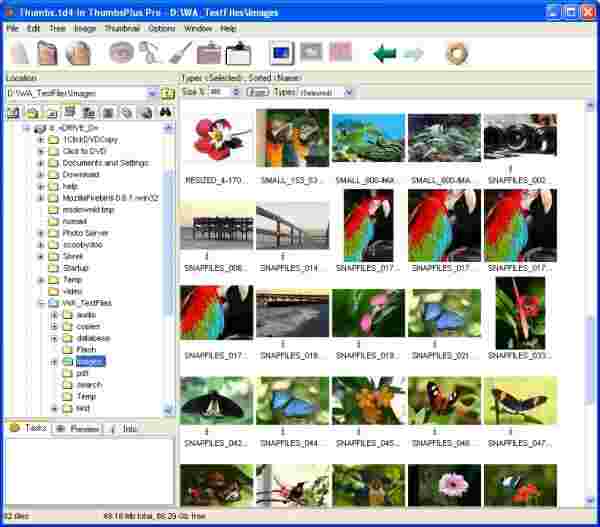This screenshot has width=600, height=527.
Task: Click the yellow folder icon in tree toolbar
Action: coord(32,113)
